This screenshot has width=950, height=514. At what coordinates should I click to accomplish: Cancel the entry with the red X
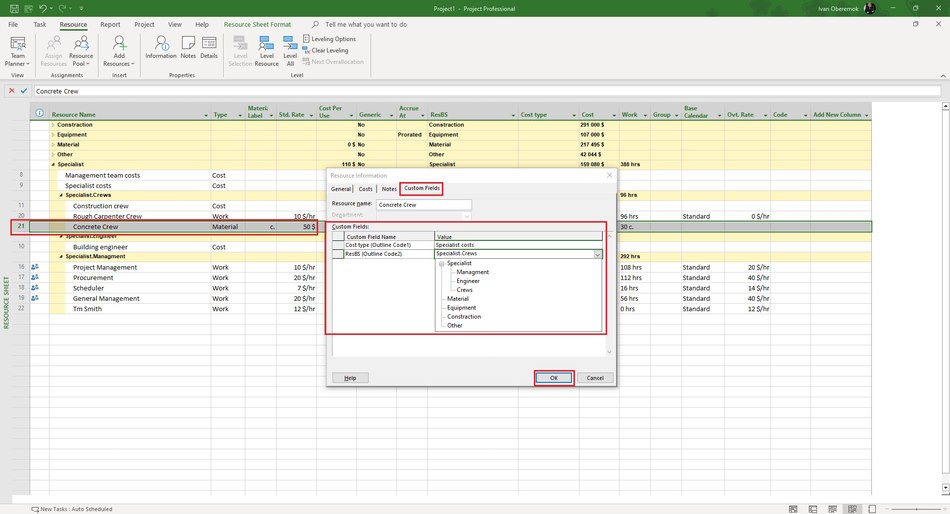click(x=12, y=91)
